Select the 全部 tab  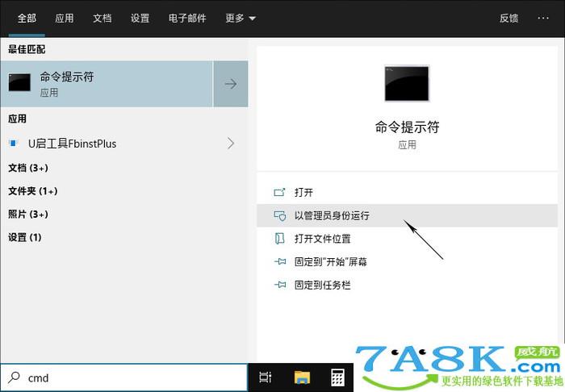click(x=27, y=18)
